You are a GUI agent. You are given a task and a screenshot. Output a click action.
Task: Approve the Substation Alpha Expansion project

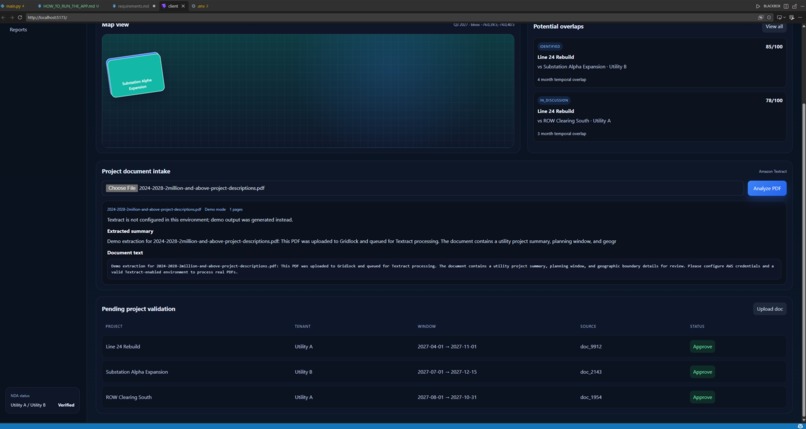pos(702,372)
